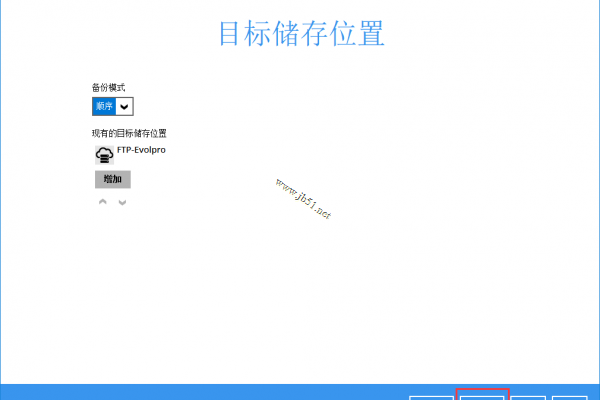The width and height of the screenshot is (600, 400).
Task: Click the 增加 button to add a destination
Action: click(x=113, y=179)
